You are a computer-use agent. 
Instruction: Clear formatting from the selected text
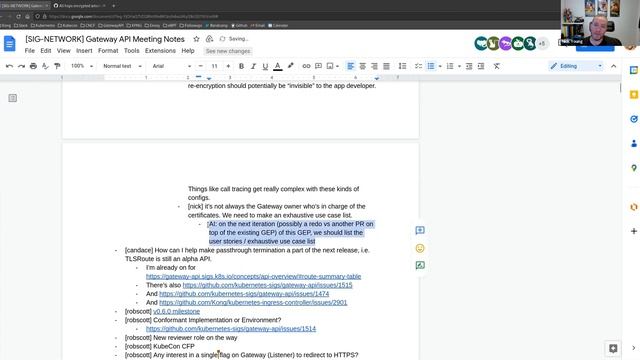click(x=496, y=66)
